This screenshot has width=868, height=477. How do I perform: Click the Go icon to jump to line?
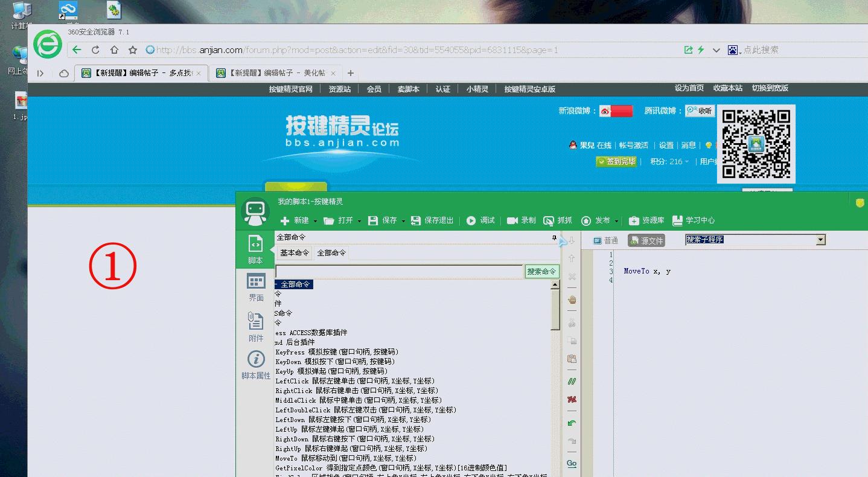point(571,463)
